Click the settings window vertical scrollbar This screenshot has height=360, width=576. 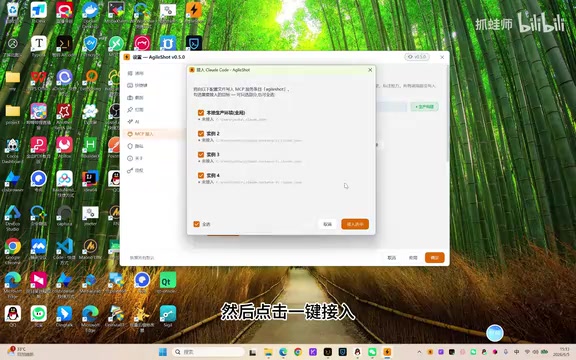[447, 114]
